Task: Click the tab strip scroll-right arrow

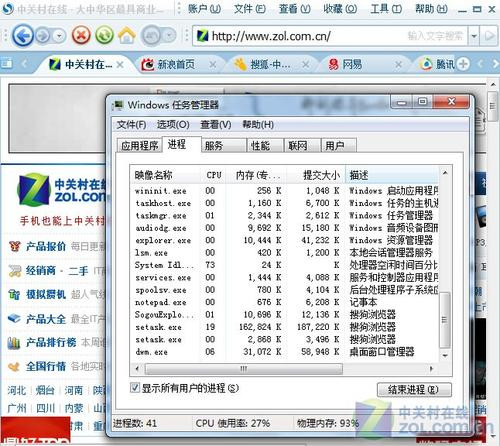Action: pyautogui.click(x=494, y=63)
